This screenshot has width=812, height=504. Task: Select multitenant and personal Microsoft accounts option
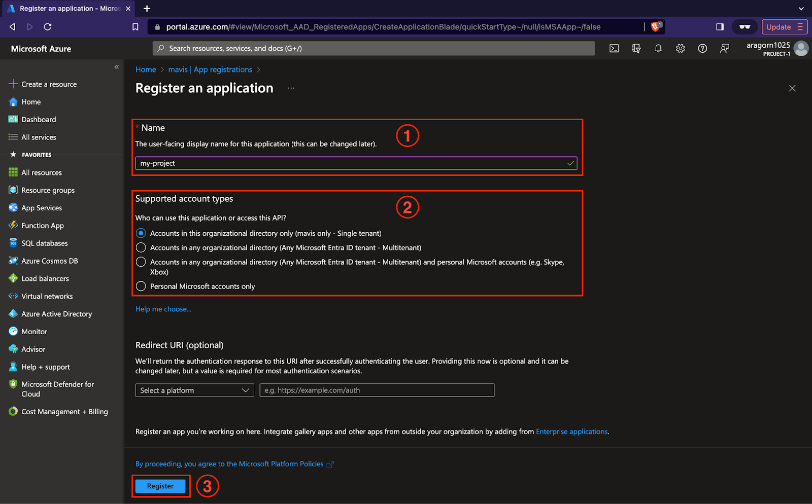point(141,262)
